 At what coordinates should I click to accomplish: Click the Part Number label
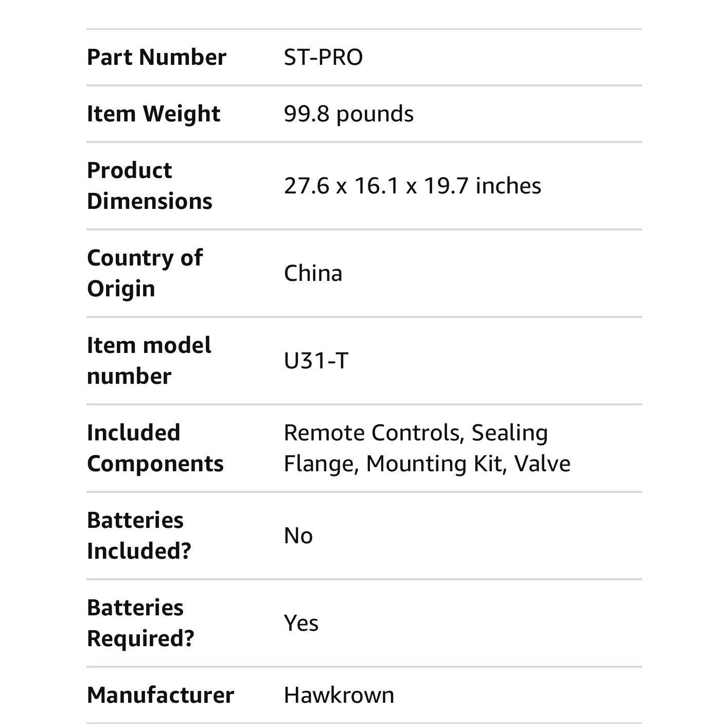pos(156,57)
